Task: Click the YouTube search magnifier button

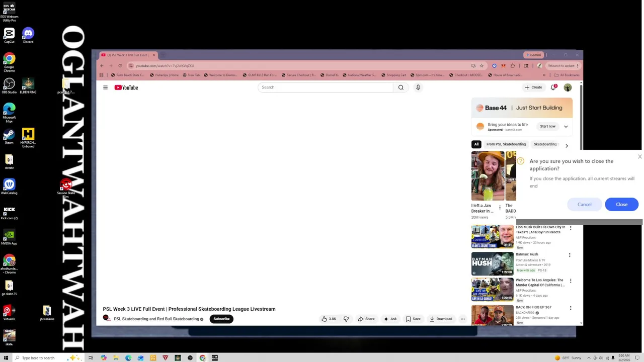Action: (401, 87)
